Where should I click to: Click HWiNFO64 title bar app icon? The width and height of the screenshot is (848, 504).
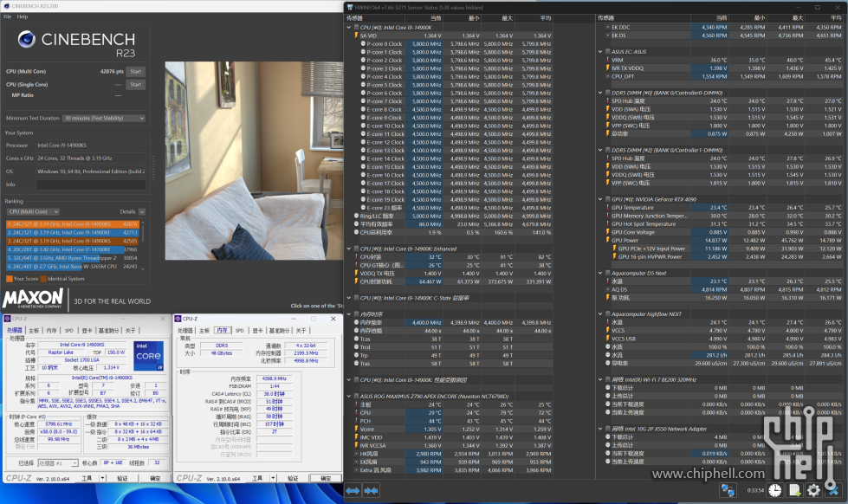click(350, 8)
